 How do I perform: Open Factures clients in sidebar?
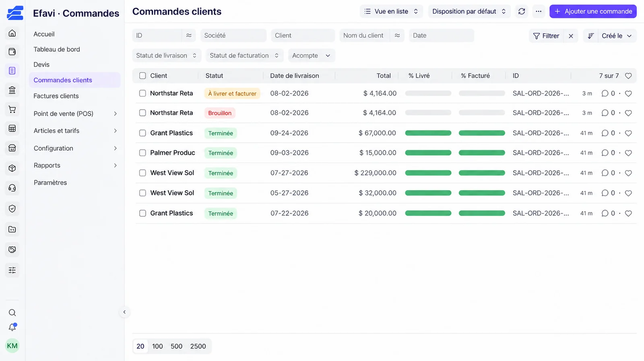coord(56,96)
